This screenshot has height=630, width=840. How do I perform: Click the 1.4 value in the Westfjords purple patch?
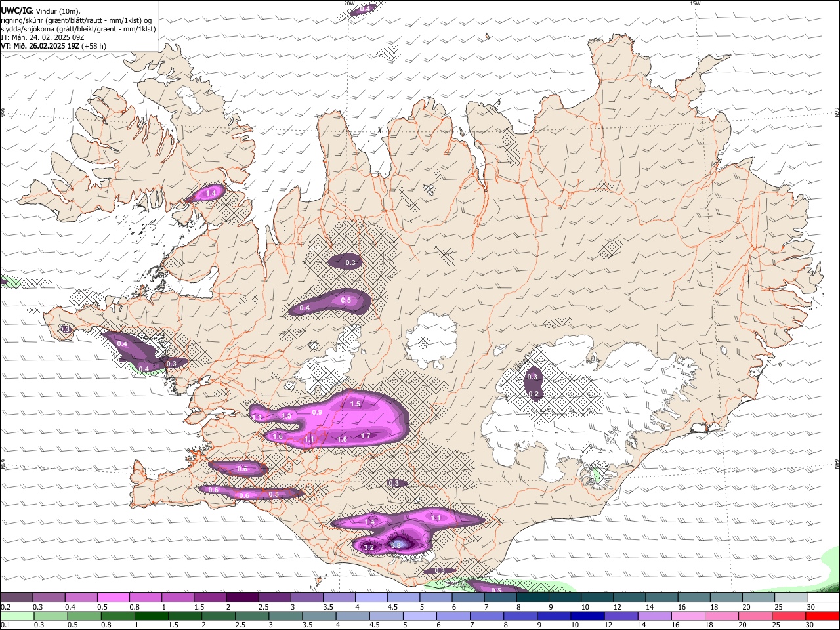211,193
